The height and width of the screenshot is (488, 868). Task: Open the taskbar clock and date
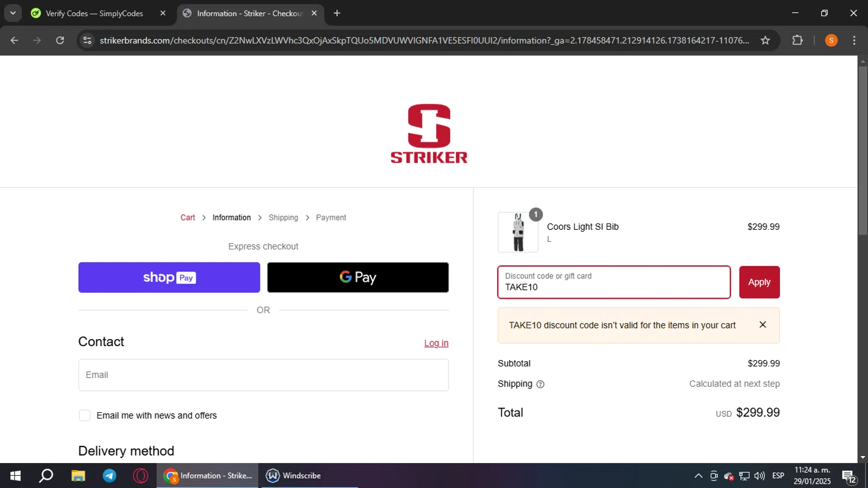coord(812,476)
